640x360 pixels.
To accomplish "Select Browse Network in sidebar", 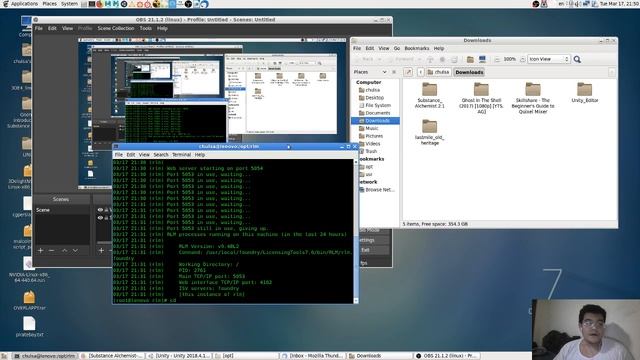I will [x=379, y=190].
